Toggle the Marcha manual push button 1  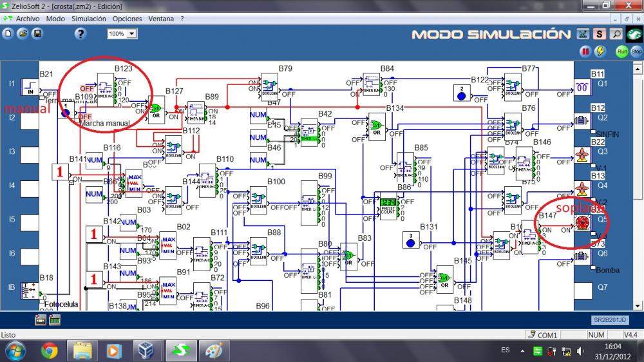66,111
